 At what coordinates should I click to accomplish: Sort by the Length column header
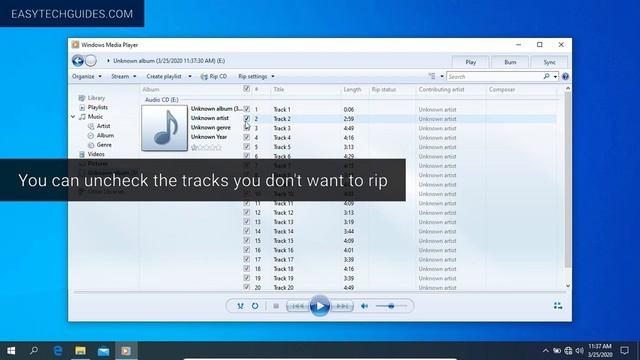pyautogui.click(x=352, y=89)
